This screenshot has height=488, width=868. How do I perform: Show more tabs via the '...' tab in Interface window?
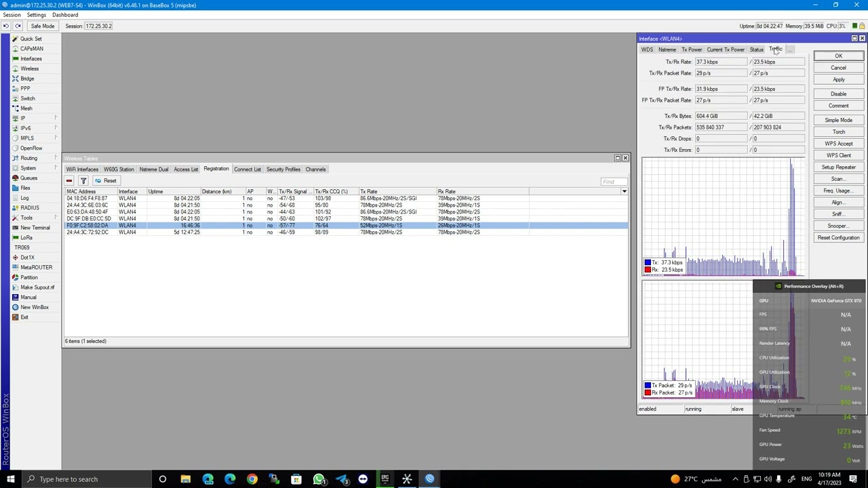pos(790,49)
